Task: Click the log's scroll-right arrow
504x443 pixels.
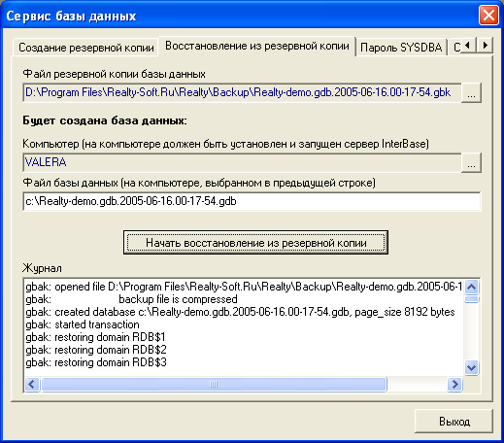Action: tap(454, 385)
